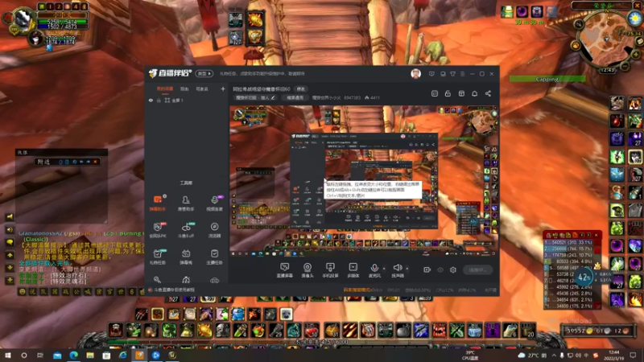Click the first buff icon near the minimap
This screenshot has height=362, width=644.
coord(507,11)
